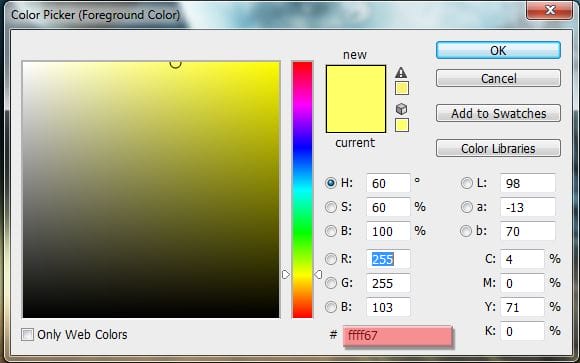This screenshot has height=363, width=580.
Task: Click the vertical hue spectrum slider
Action: click(303, 189)
